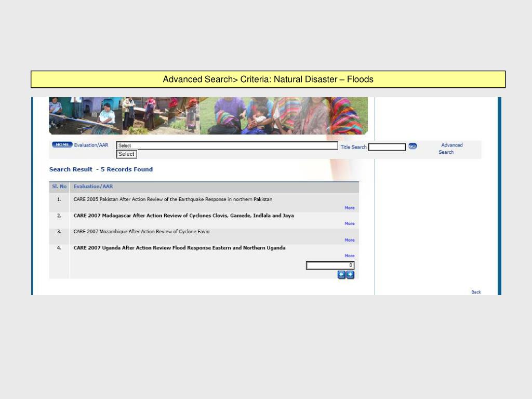Open More for Madagascar Cyclones review

point(350,223)
